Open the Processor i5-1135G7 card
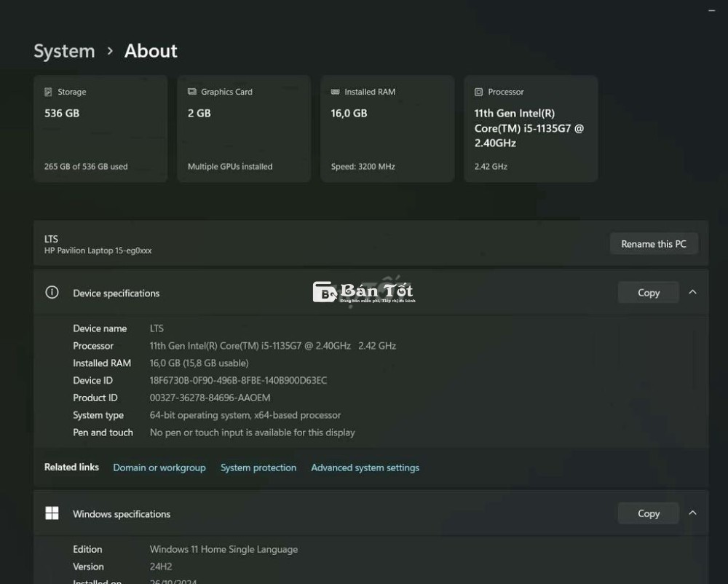The image size is (728, 584). click(531, 129)
